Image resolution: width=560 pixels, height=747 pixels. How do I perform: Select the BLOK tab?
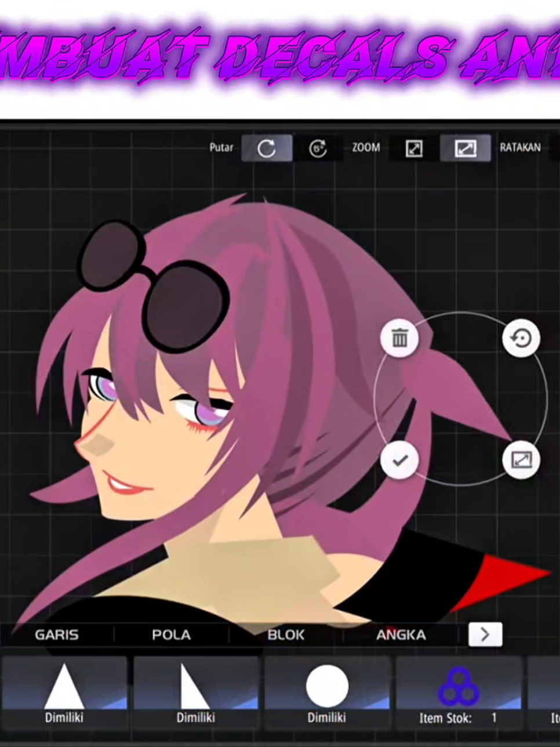pos(286,635)
